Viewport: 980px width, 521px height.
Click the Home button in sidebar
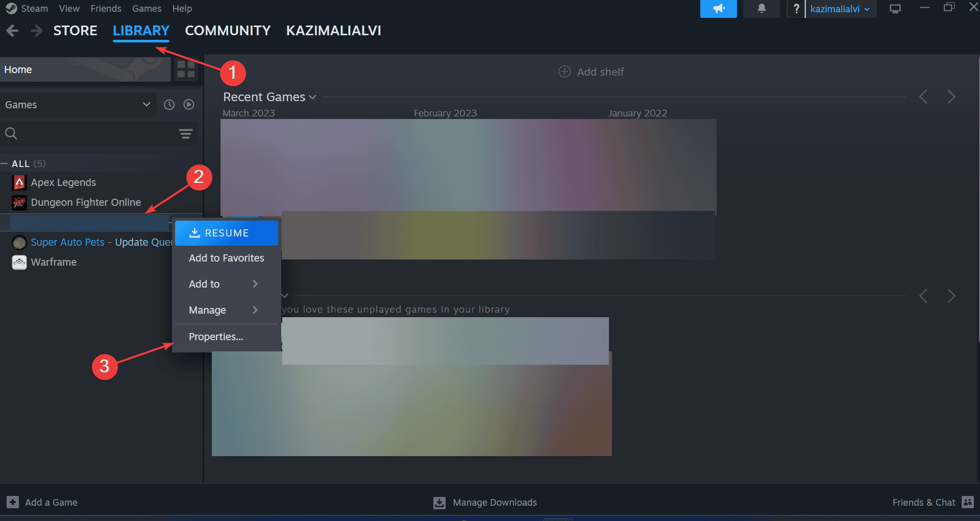(x=85, y=69)
